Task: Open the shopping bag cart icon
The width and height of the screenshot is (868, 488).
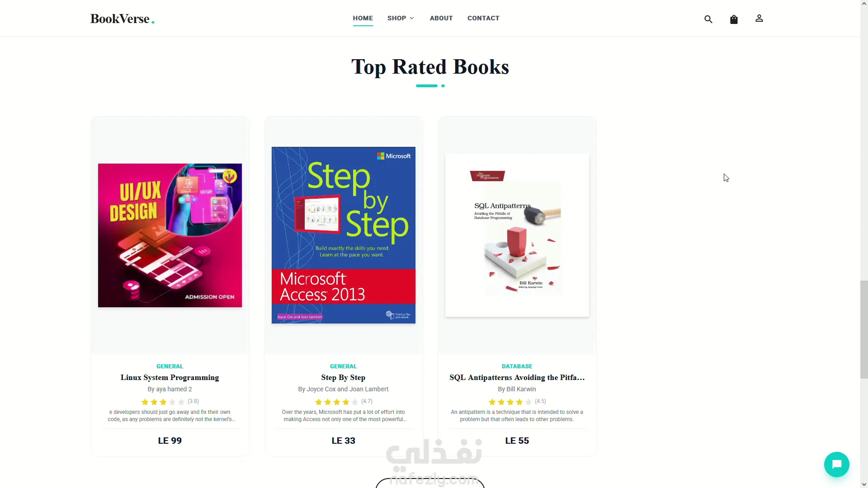Action: tap(734, 19)
